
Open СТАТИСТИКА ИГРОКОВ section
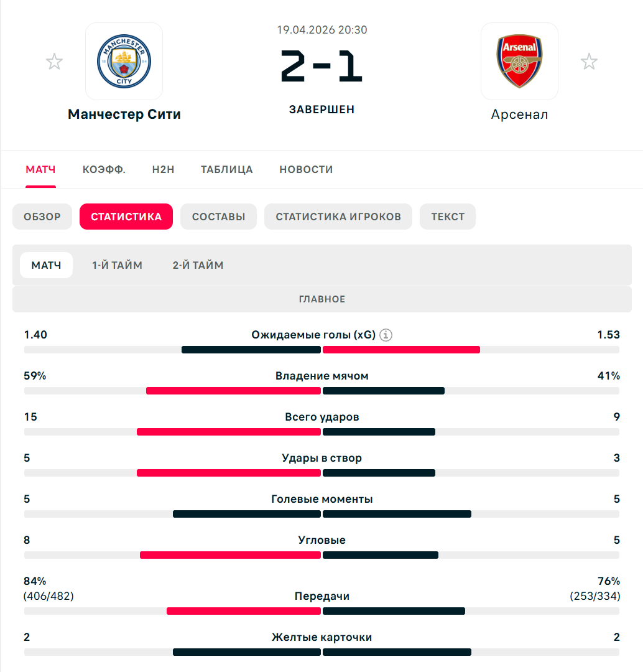pos(338,217)
